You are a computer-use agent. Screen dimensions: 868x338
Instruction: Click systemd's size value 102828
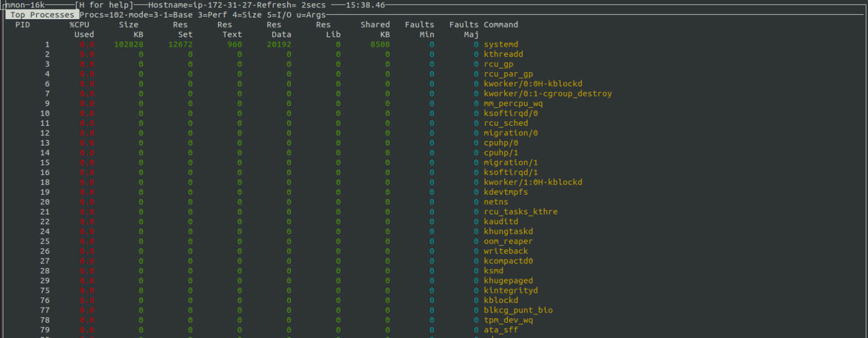pos(129,45)
